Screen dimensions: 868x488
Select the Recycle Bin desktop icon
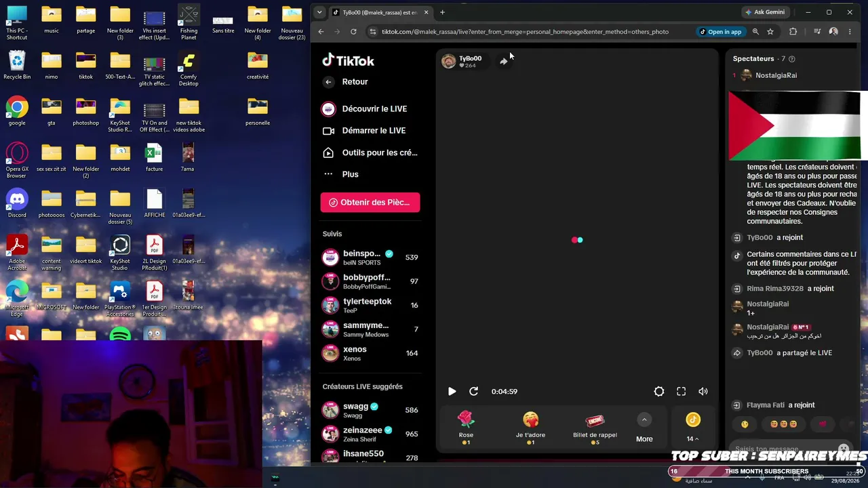click(17, 65)
